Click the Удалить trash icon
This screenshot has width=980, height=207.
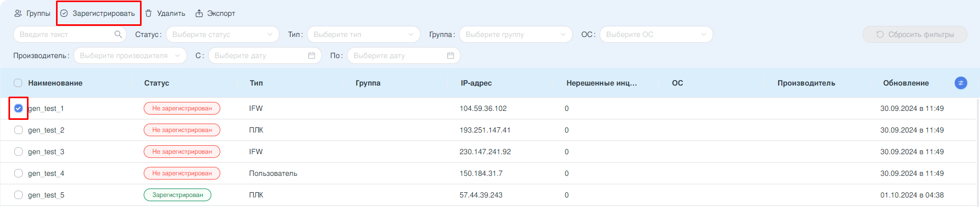pos(148,13)
